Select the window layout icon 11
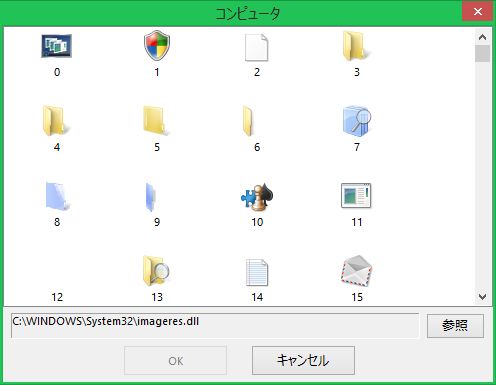 click(x=356, y=196)
